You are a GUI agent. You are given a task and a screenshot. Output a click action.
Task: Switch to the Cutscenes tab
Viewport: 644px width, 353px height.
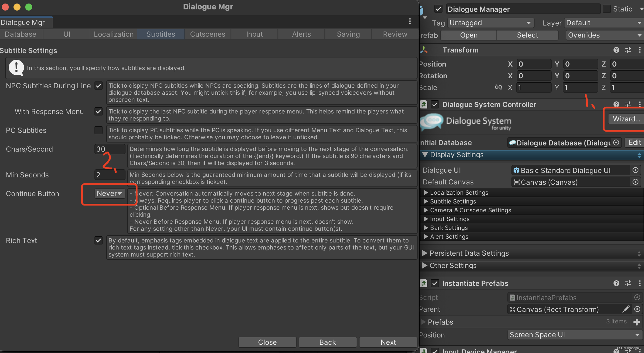point(207,34)
